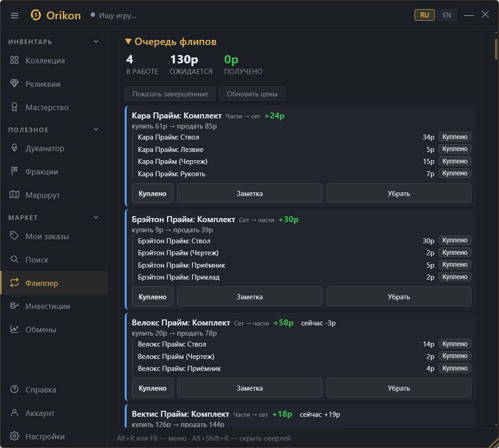Remove Брэйтон Прайм flip with Убрать
This screenshot has width=499, height=448.
(399, 297)
